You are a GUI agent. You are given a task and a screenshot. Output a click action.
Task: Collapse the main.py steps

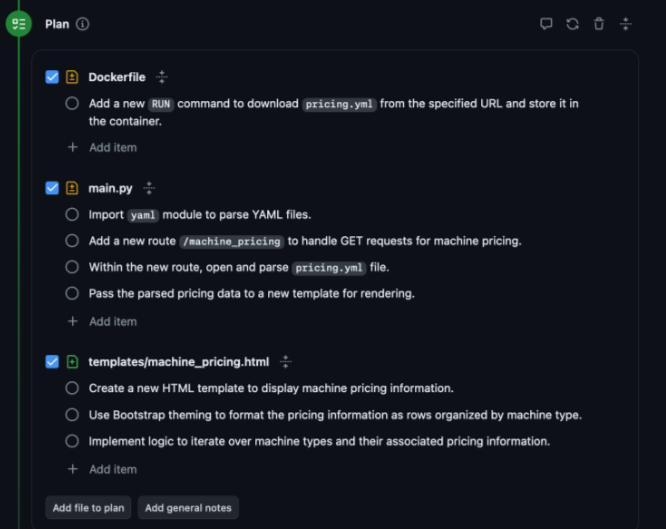[149, 188]
